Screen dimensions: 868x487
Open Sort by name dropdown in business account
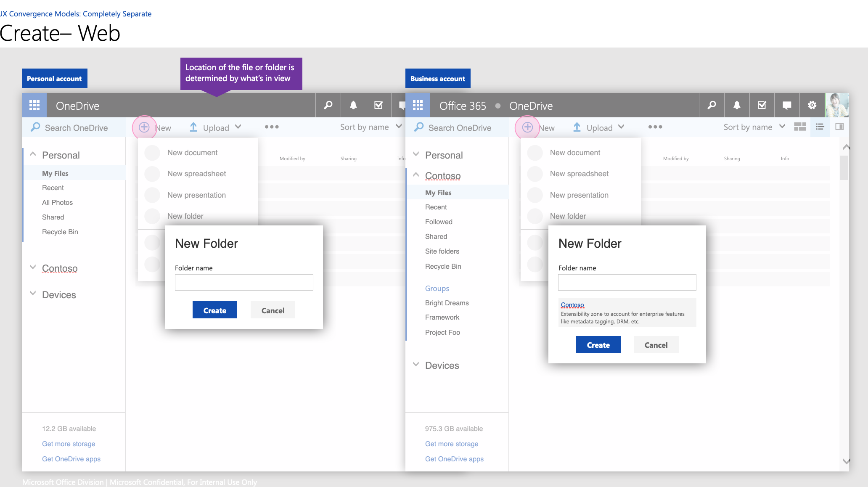coord(754,127)
